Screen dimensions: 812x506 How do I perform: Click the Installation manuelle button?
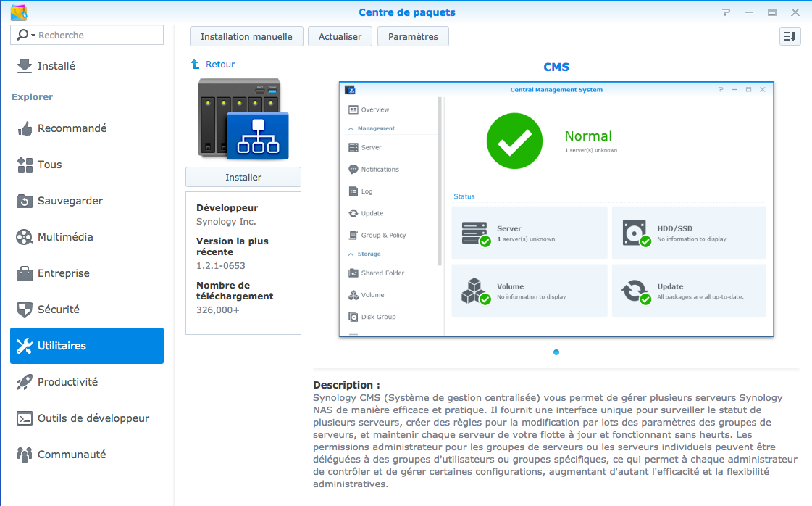[246, 36]
